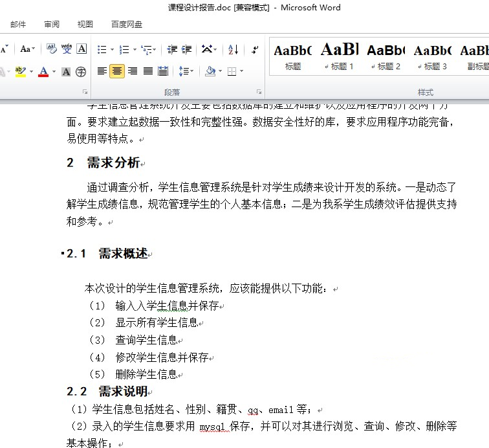The height and width of the screenshot is (448, 489).
Task: Open the Phonetic Guide (wén) tool
Action: pos(67,49)
